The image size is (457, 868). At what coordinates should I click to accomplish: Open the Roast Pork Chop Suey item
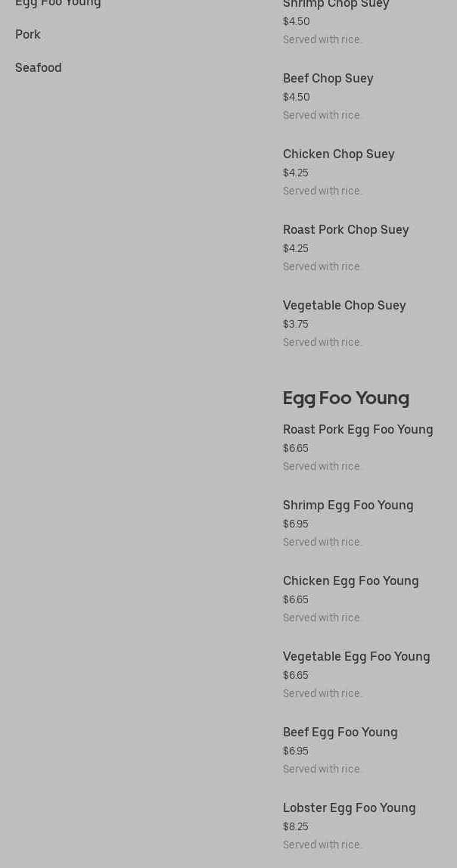click(x=346, y=230)
